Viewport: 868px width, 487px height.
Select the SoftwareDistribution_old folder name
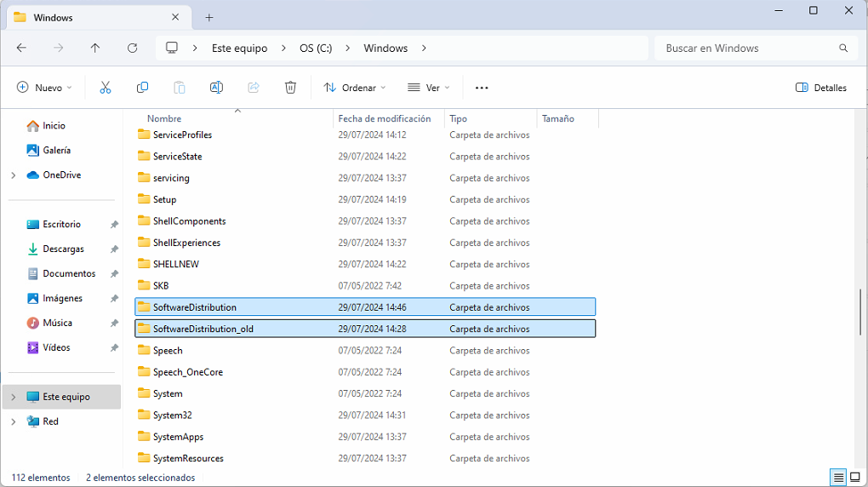tap(203, 329)
